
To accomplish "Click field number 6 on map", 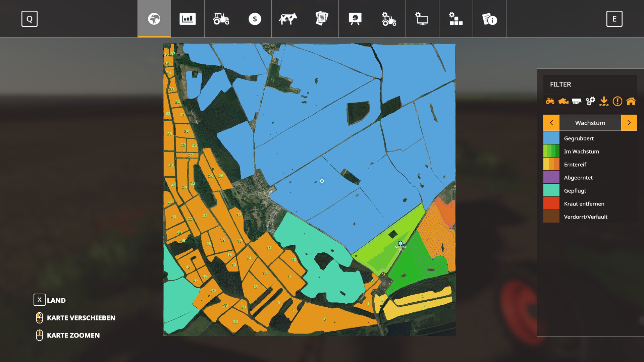I will pyautogui.click(x=325, y=319).
